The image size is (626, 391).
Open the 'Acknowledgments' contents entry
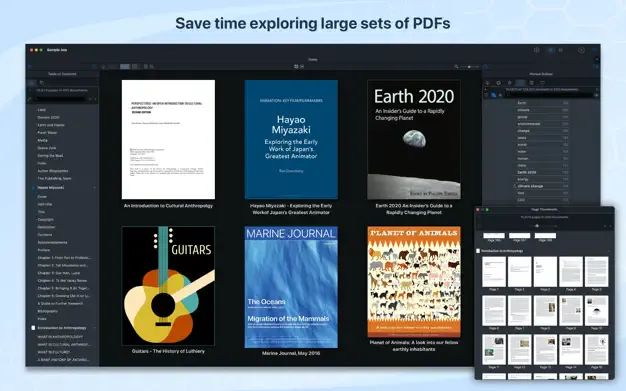(x=52, y=242)
